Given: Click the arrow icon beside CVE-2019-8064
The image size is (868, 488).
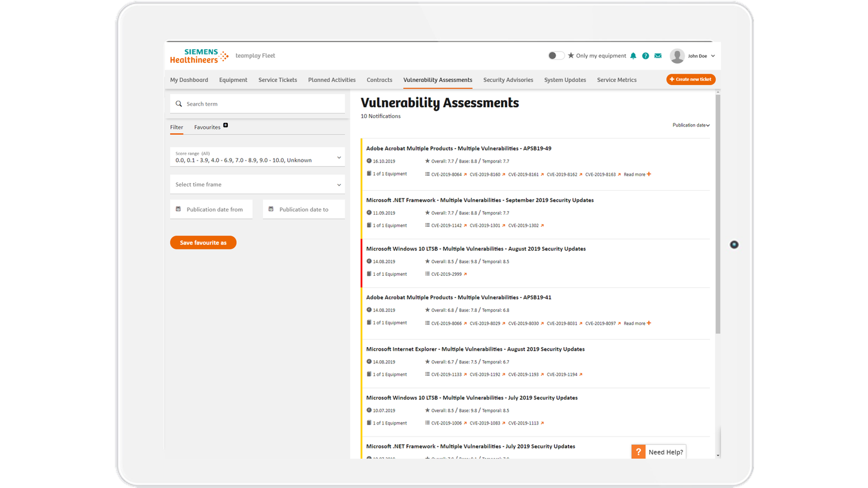Looking at the screenshot, I should tap(465, 174).
